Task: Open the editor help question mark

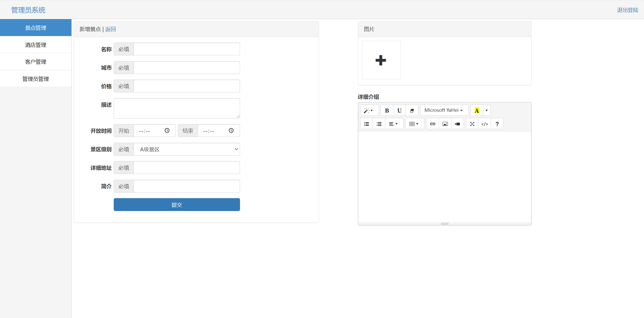Action: point(497,124)
